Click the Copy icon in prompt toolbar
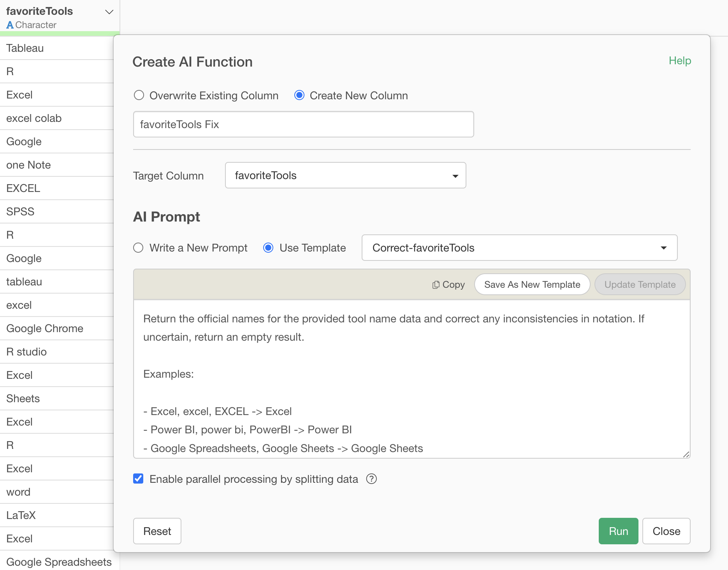This screenshot has width=728, height=570. (x=436, y=285)
